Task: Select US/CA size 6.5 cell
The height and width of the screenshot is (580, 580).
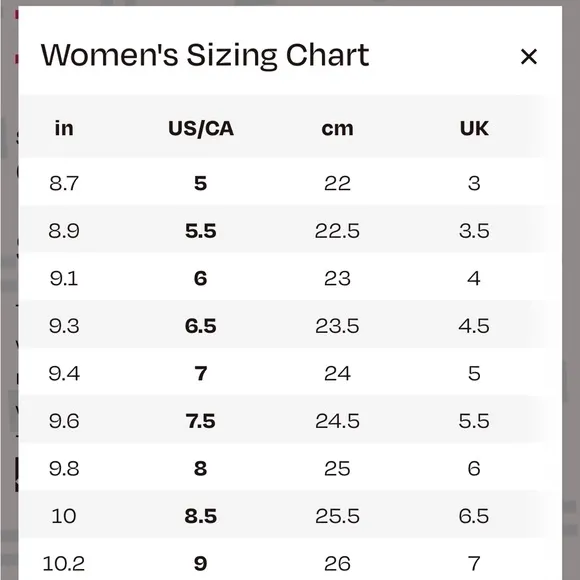Action: [x=200, y=326]
